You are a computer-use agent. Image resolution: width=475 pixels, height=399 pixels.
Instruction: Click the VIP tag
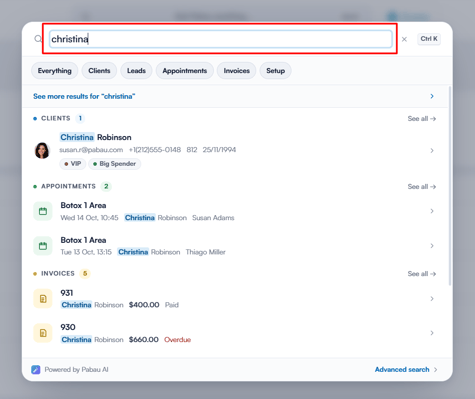[x=73, y=164]
